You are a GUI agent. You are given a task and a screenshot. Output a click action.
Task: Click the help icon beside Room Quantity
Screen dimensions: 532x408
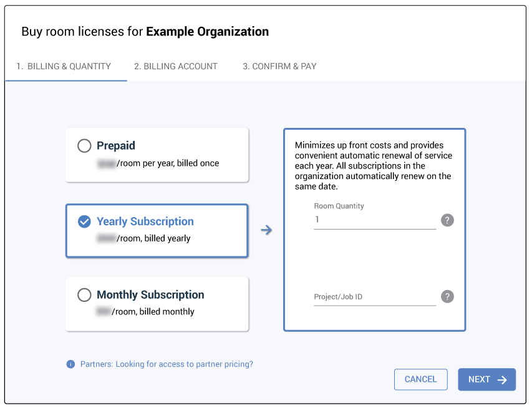[447, 220]
